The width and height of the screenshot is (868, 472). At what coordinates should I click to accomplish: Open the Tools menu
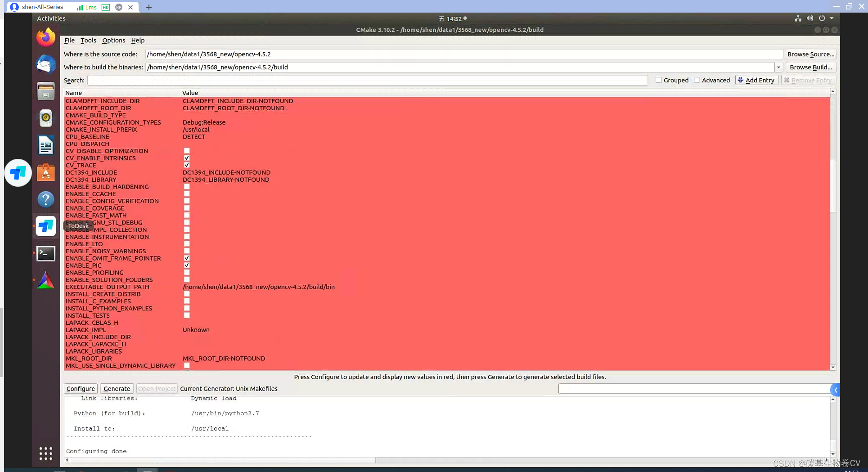(x=88, y=40)
